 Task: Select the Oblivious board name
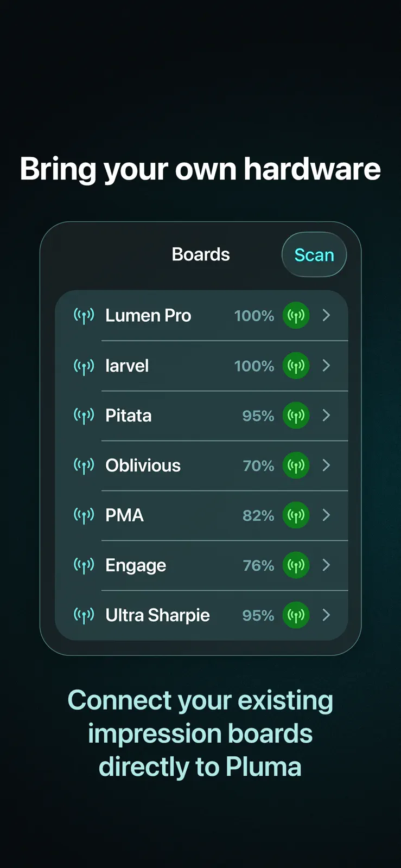(x=143, y=465)
